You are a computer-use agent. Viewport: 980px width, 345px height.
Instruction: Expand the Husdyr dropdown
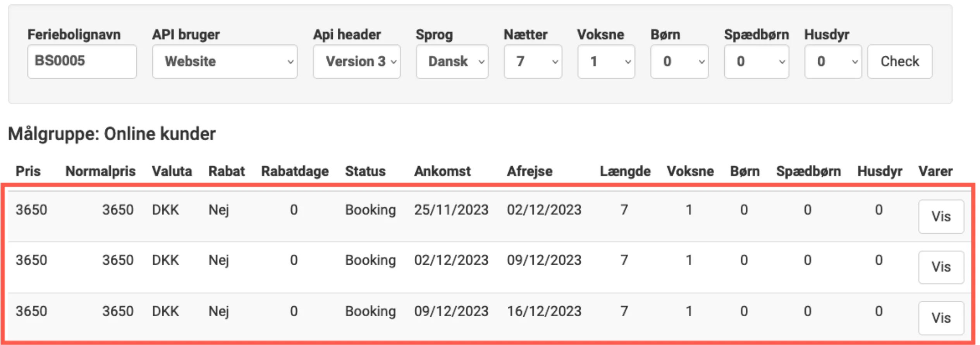tap(832, 61)
